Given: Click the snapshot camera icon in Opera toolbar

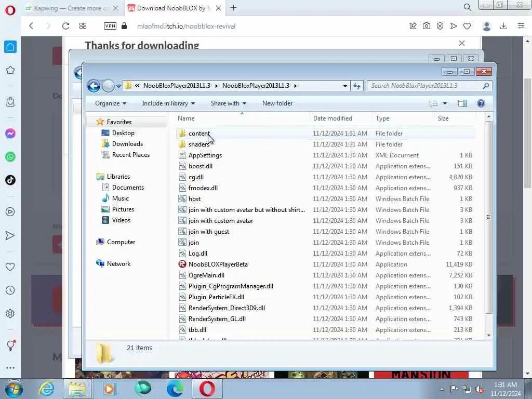Looking at the screenshot, I should tap(427, 26).
